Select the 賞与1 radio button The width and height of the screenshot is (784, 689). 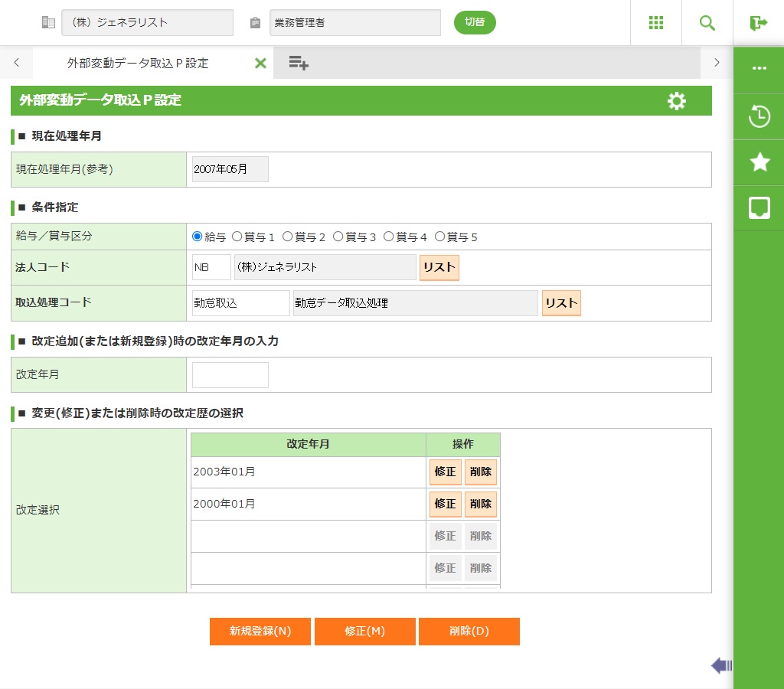237,237
